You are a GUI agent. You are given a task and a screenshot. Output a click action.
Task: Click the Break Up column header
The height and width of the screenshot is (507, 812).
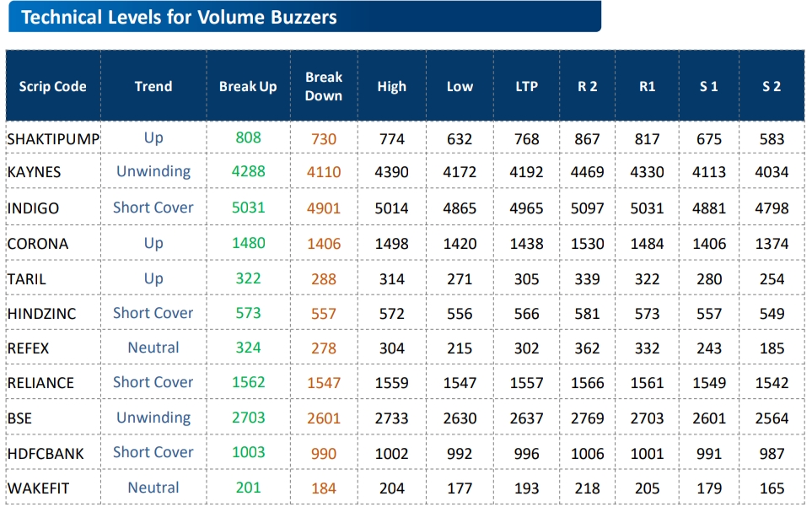[x=248, y=86]
